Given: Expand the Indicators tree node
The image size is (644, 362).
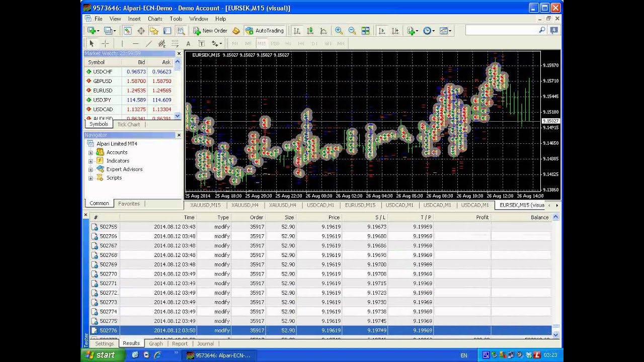Looking at the screenshot, I should [x=91, y=161].
